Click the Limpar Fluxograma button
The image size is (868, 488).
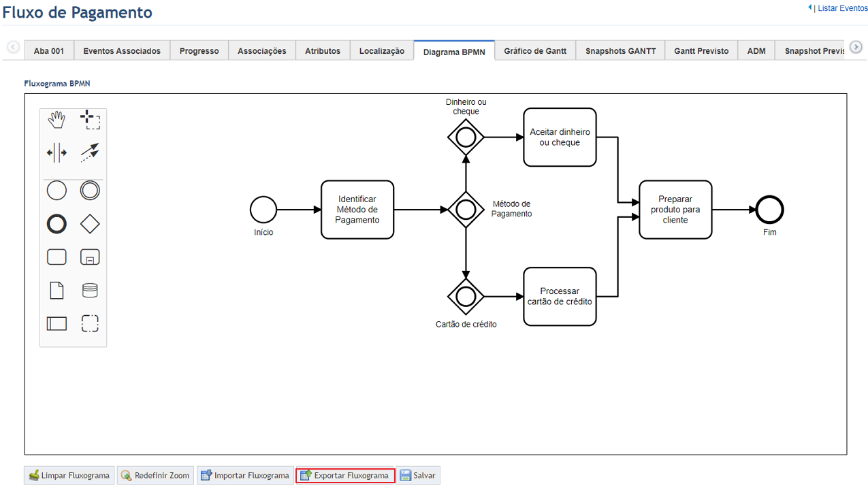69,475
